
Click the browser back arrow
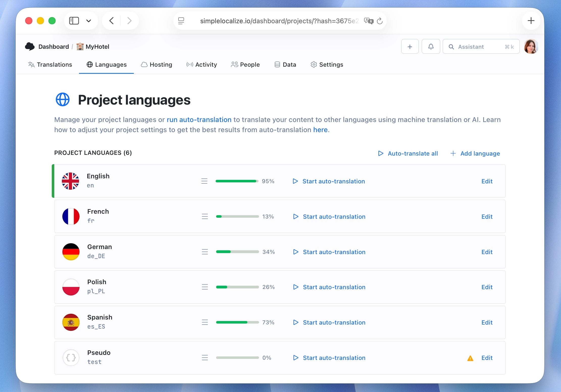111,20
